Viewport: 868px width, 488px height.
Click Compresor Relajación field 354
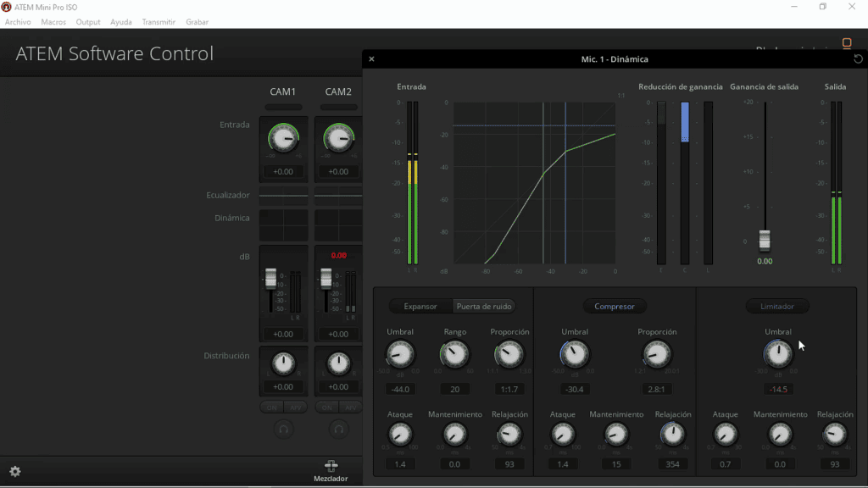click(x=672, y=464)
